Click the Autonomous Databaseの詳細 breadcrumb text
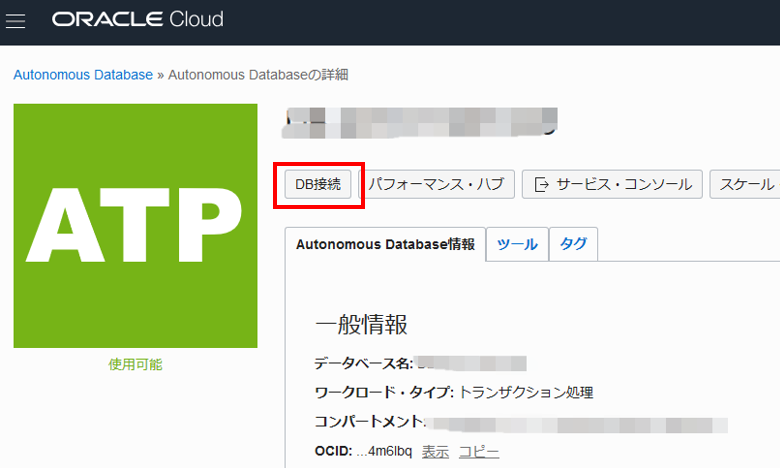780x468 pixels. (x=258, y=75)
